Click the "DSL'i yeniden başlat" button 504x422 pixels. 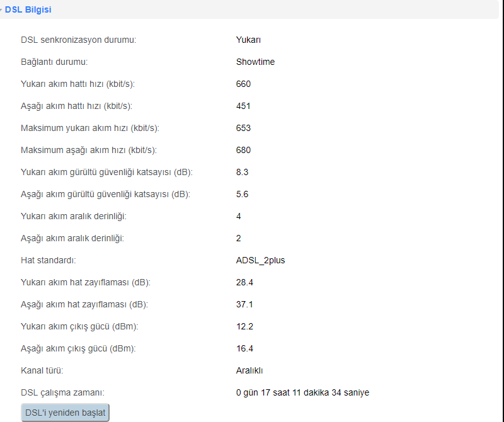66,413
